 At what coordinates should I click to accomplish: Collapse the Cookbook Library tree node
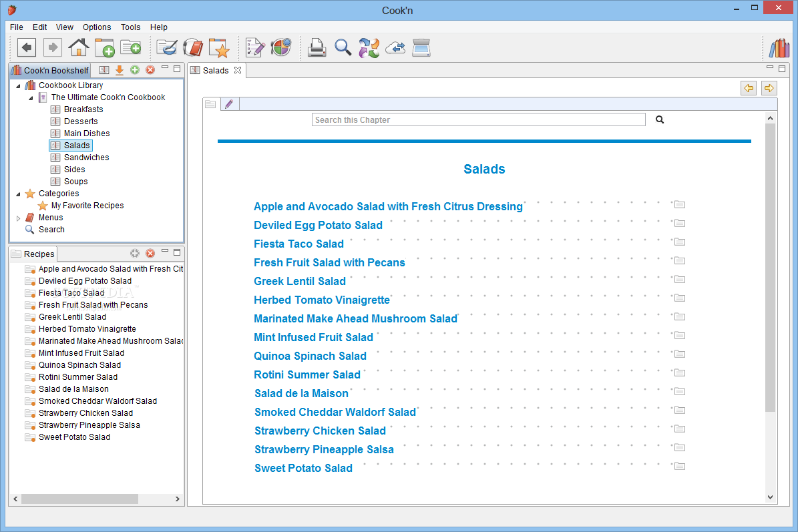point(18,85)
